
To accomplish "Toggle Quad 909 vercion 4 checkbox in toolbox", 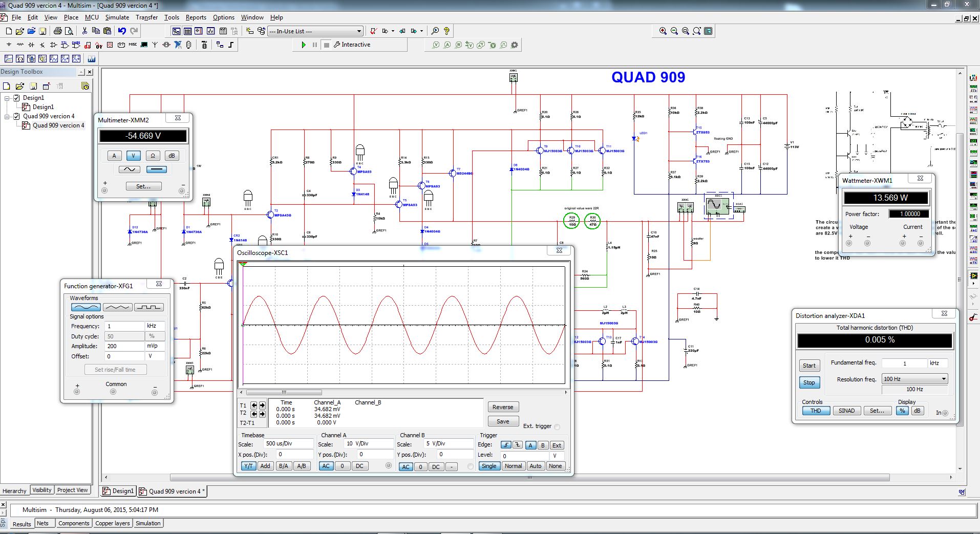I will [16, 116].
